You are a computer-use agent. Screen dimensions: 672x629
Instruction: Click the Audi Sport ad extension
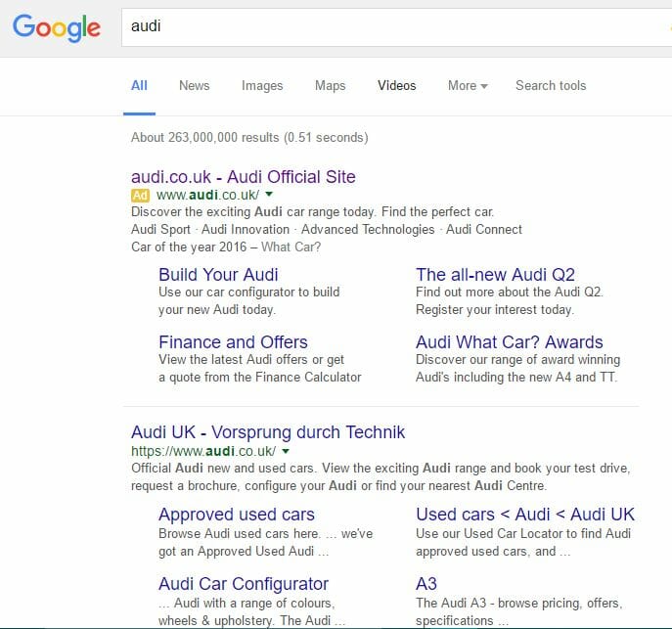160,230
